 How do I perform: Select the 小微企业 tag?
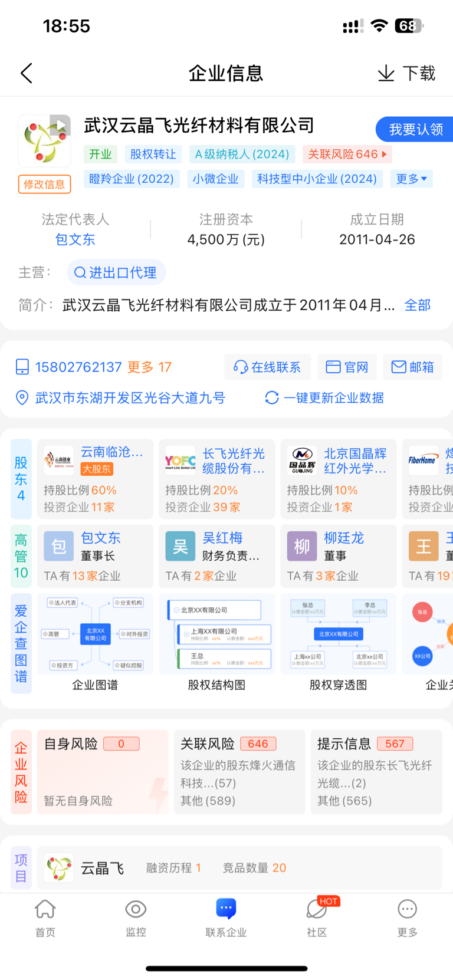tap(215, 179)
